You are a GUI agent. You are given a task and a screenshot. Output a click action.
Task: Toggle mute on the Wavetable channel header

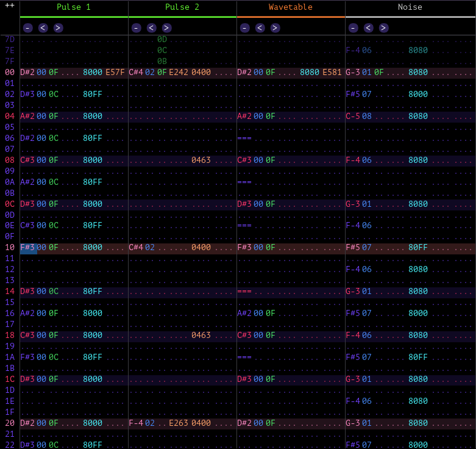click(290, 7)
